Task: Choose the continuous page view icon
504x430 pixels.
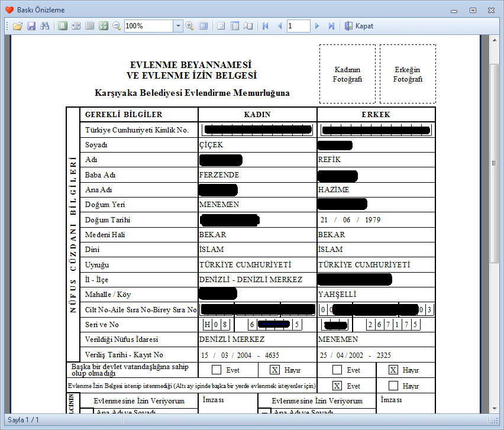Action: [90, 26]
